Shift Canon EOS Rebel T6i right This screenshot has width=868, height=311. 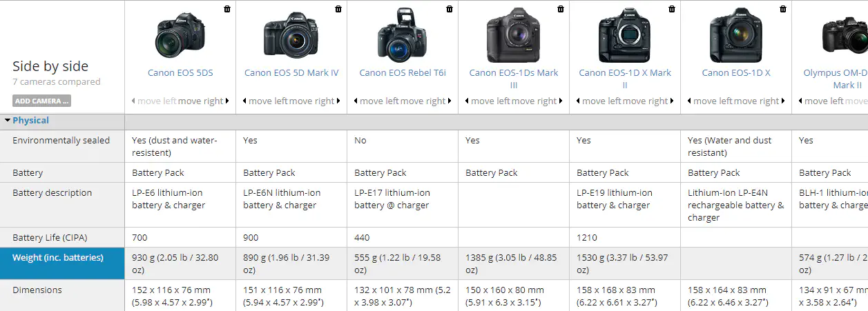425,101
